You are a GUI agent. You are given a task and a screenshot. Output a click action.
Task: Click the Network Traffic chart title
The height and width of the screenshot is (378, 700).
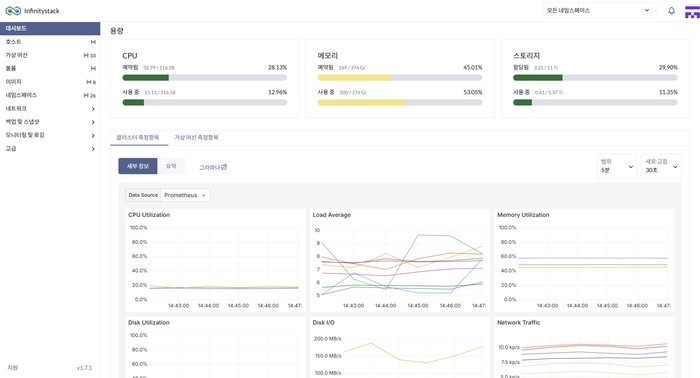click(519, 322)
